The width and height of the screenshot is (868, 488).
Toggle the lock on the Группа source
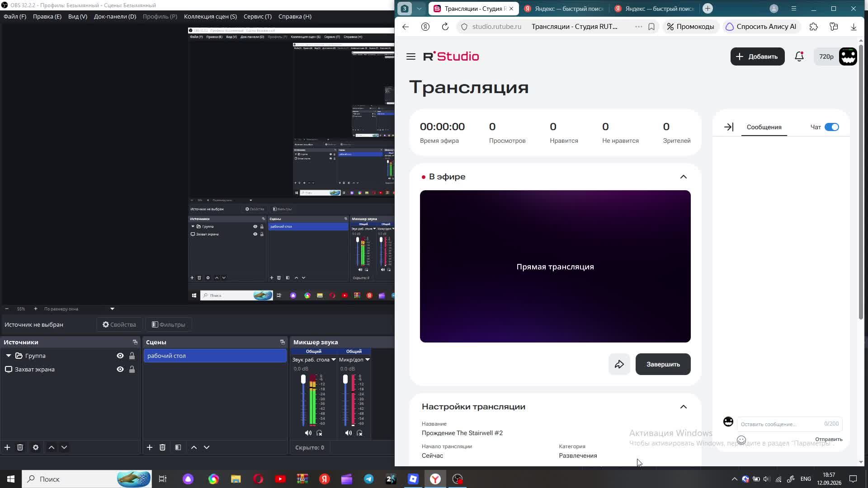tap(132, 356)
